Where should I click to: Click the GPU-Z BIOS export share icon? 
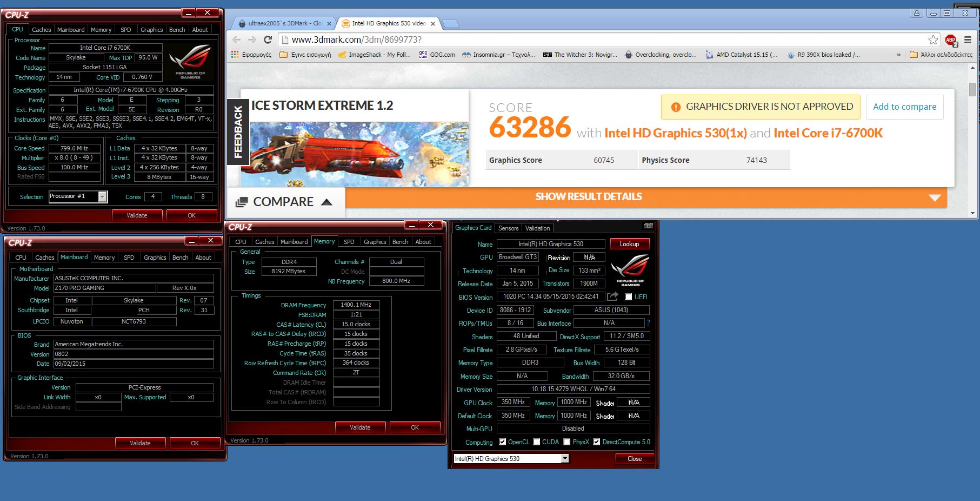pos(612,296)
